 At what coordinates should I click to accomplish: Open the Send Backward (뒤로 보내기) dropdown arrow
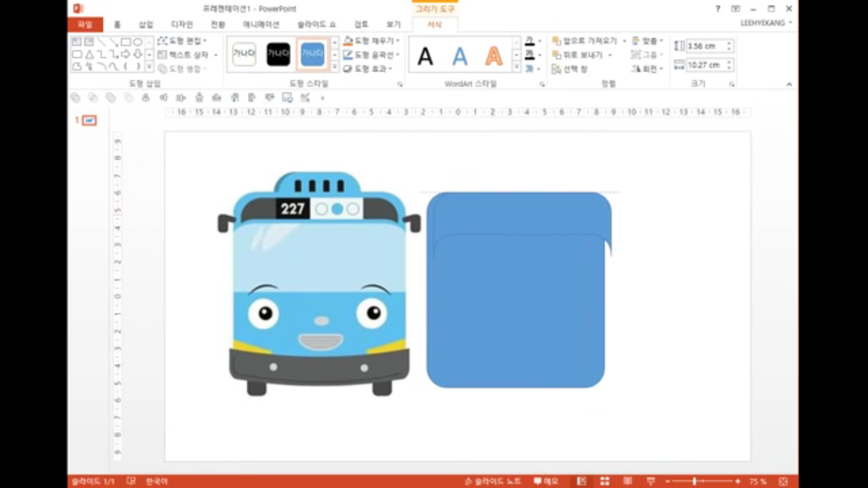[610, 55]
